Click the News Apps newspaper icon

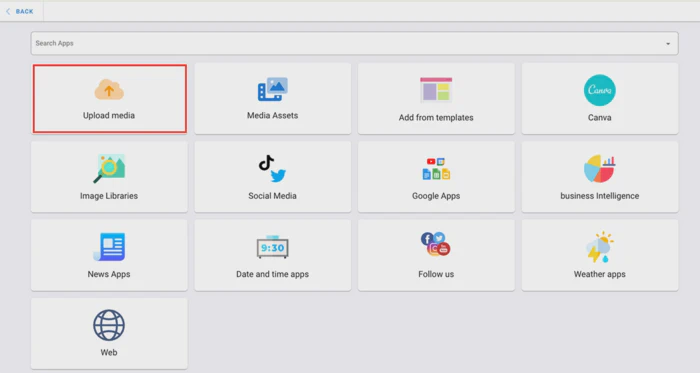[x=109, y=247]
